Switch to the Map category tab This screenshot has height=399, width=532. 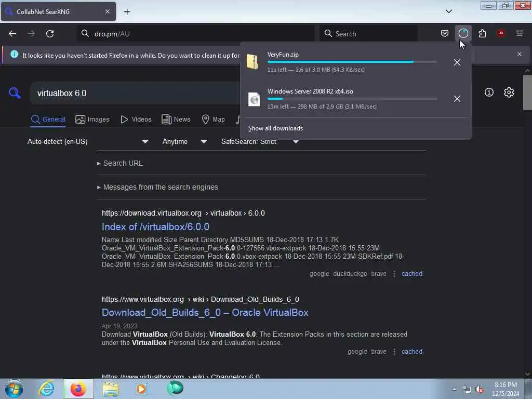(214, 119)
